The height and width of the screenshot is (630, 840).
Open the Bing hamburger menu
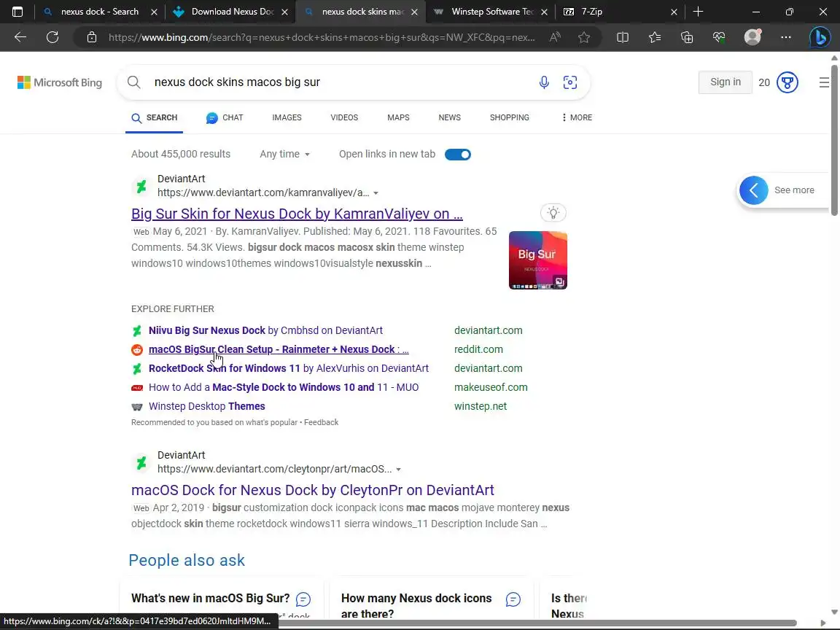point(824,82)
